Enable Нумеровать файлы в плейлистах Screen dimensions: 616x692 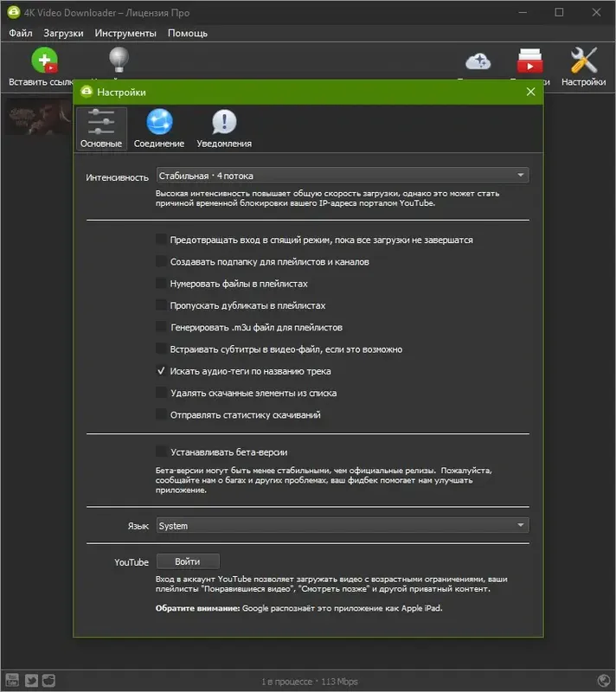[161, 284]
